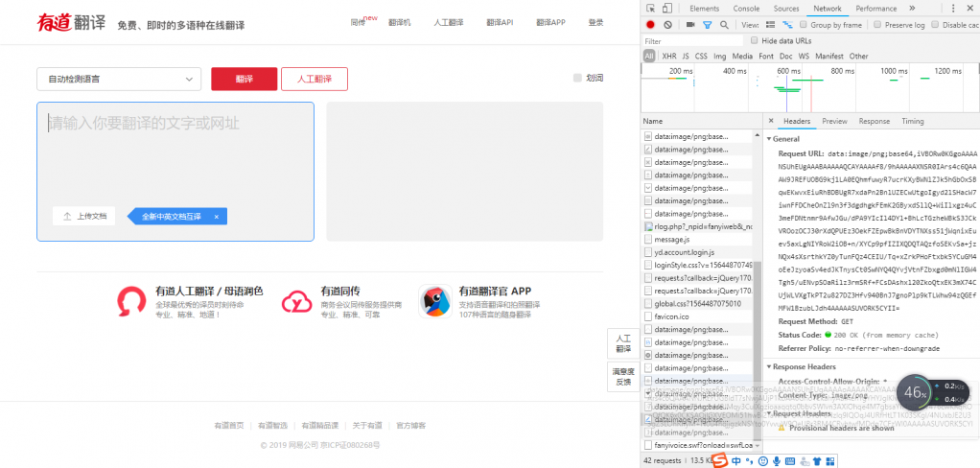Click the red record network log icon
The height and width of the screenshot is (468, 980).
coord(651,25)
